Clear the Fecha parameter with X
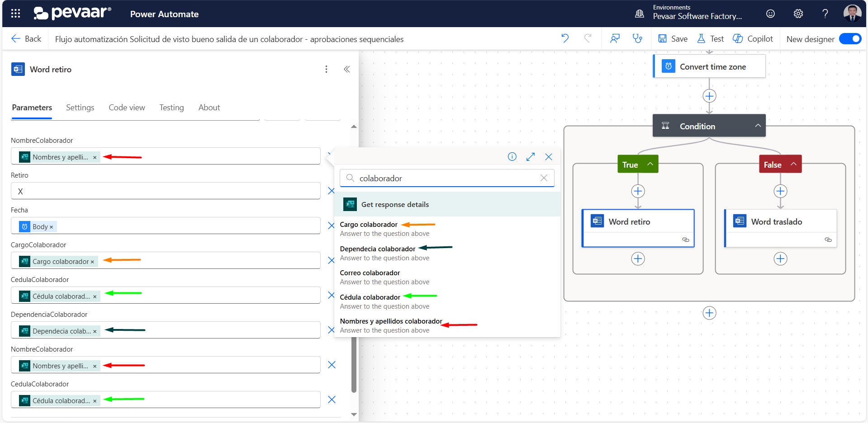 click(x=331, y=226)
